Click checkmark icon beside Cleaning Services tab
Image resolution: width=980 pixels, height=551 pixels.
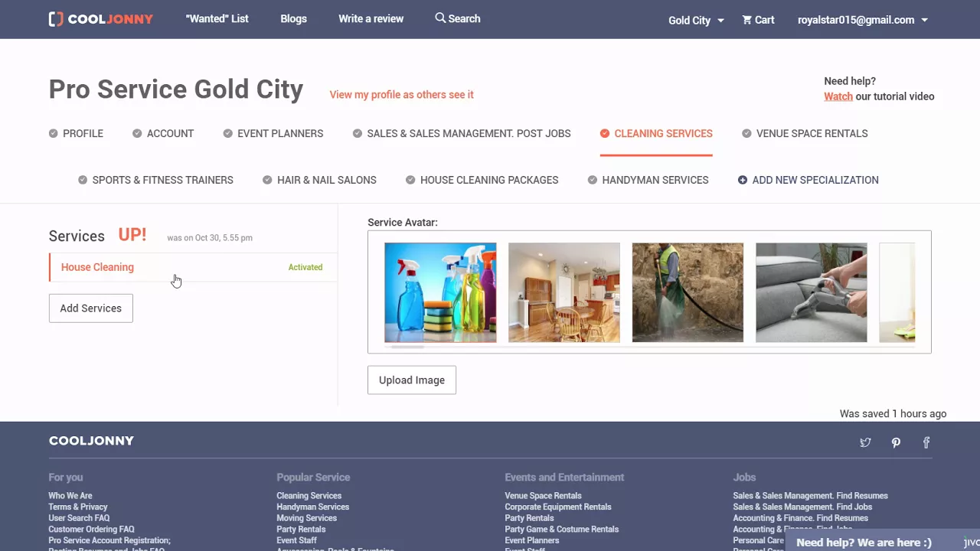[x=605, y=133]
